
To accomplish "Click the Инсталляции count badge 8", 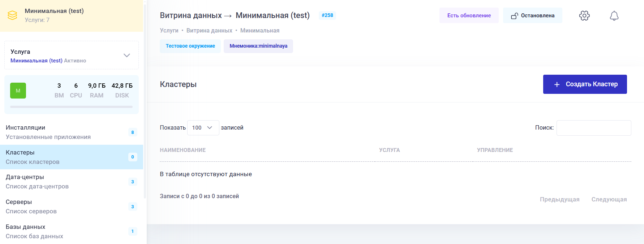I will click(x=132, y=132).
